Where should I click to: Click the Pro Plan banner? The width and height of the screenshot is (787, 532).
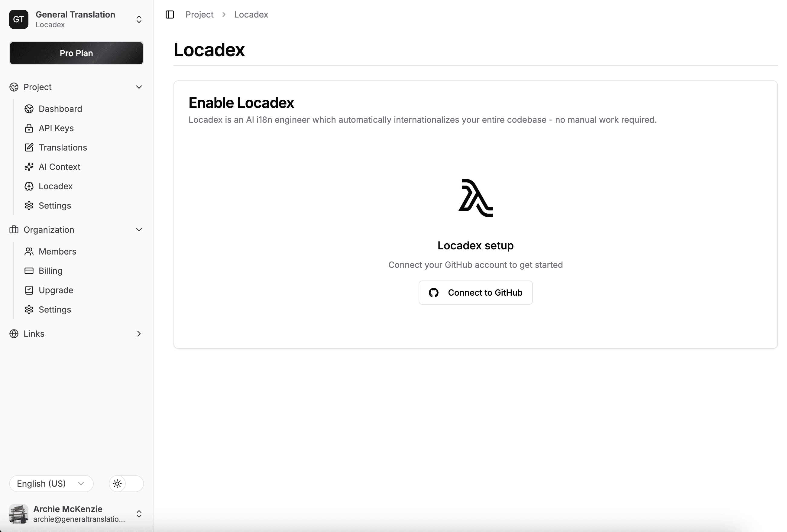coord(76,53)
